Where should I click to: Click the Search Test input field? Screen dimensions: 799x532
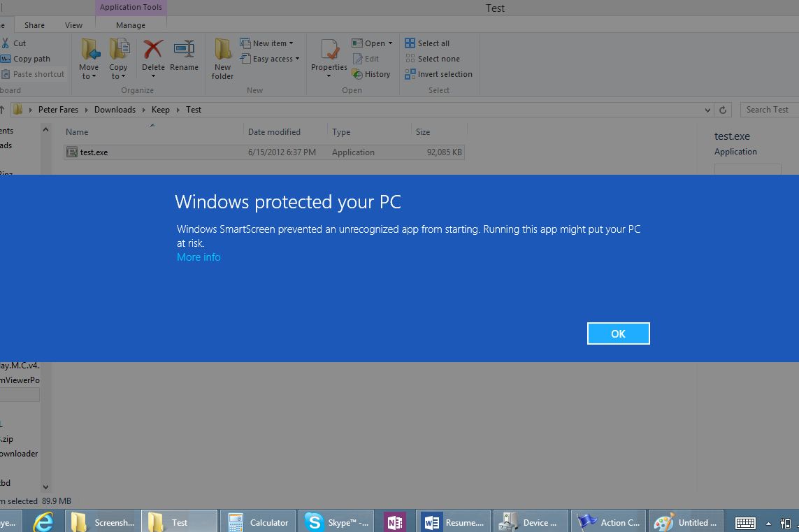click(x=770, y=110)
